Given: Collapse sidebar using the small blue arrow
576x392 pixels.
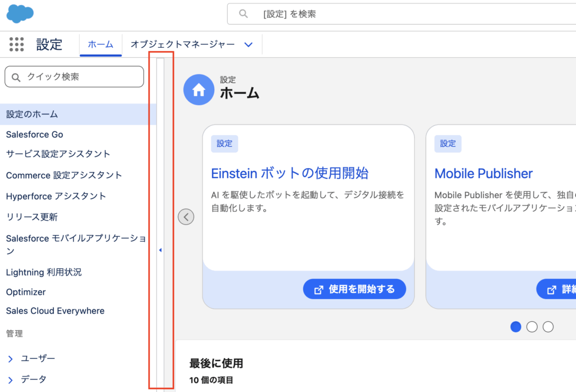Looking at the screenshot, I should 160,250.
